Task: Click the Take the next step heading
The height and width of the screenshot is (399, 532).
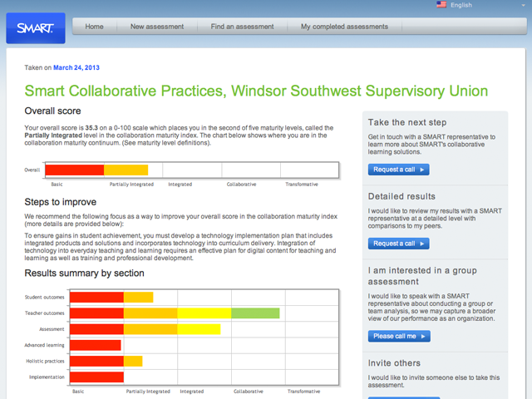Action: (x=407, y=122)
